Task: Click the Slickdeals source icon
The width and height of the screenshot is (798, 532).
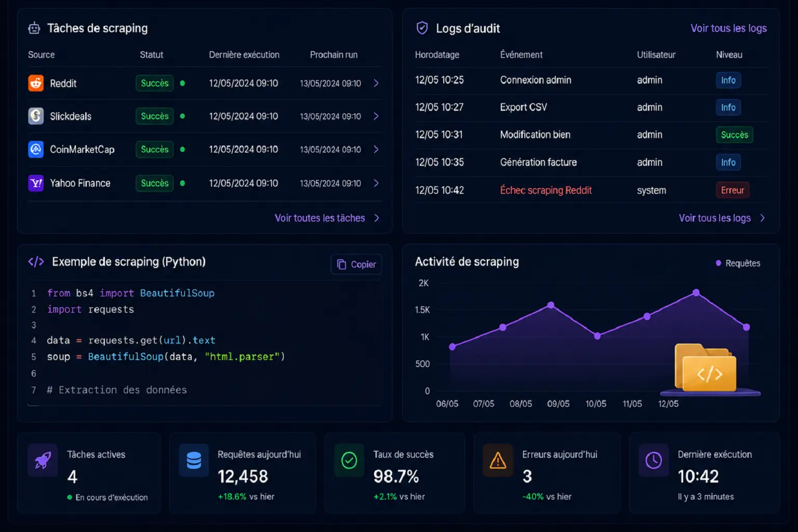Action: coord(36,116)
